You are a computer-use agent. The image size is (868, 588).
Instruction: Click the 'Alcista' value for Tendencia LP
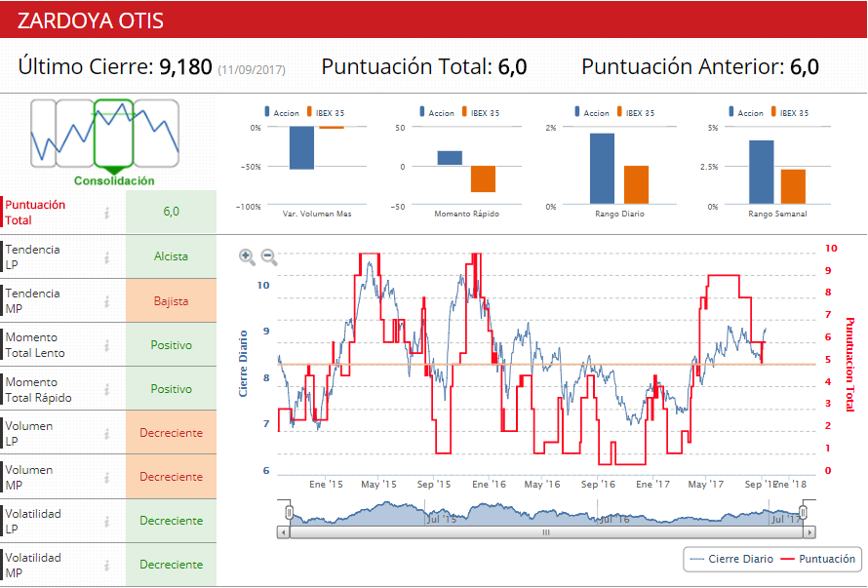coord(171,256)
